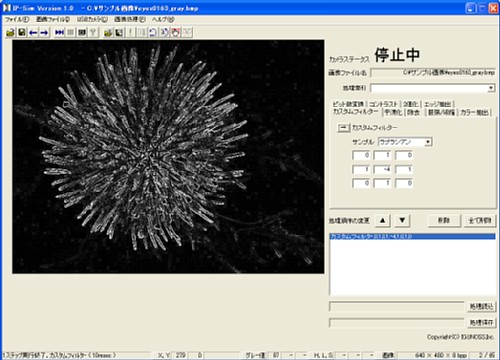500x360 pixels.
Task: Click the 削除 delete button
Action: 444,220
